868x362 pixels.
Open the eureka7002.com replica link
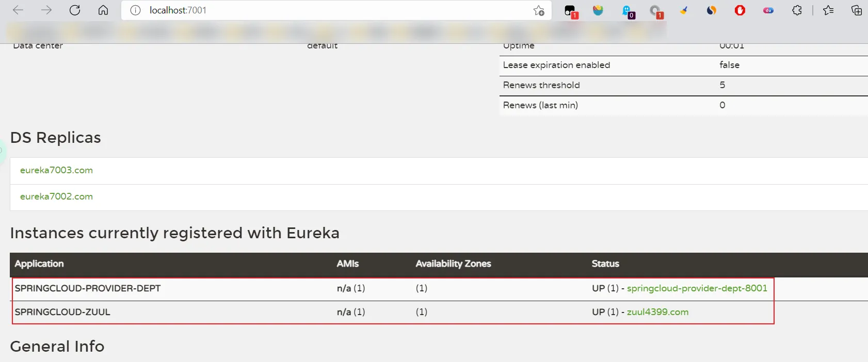pyautogui.click(x=56, y=196)
